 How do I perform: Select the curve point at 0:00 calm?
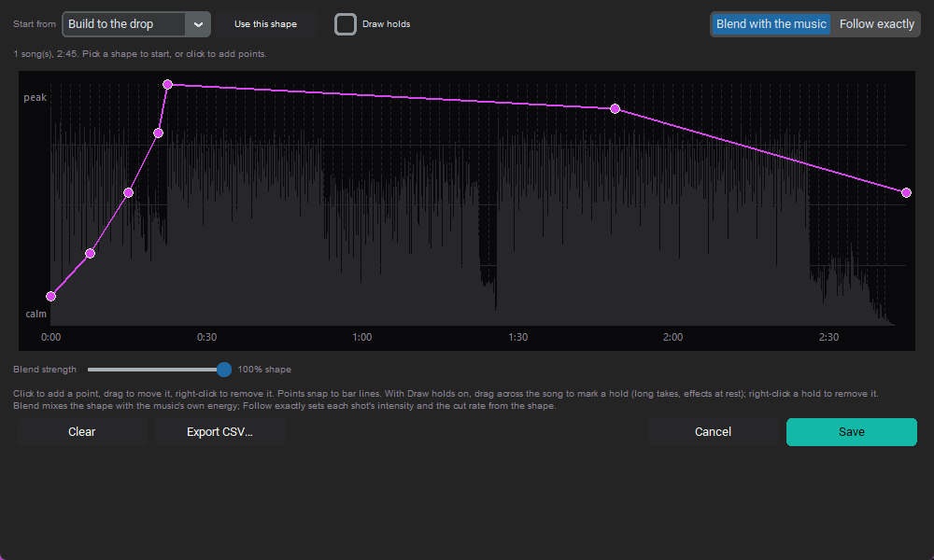(51, 297)
